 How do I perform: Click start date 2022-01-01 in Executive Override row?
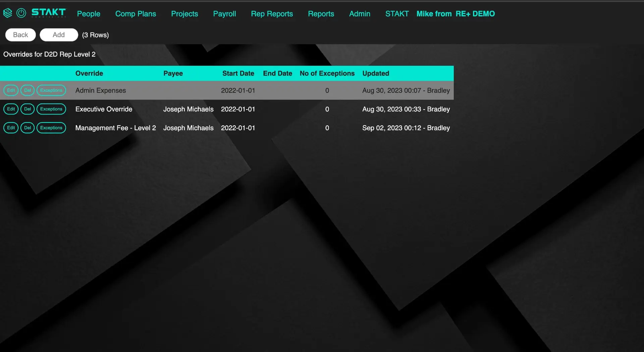pos(238,109)
